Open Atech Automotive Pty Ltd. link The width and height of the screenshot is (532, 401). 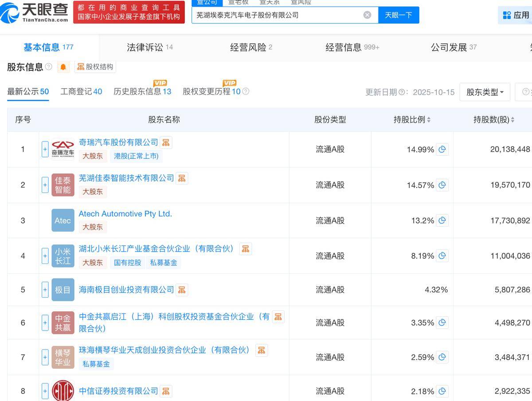coord(125,214)
